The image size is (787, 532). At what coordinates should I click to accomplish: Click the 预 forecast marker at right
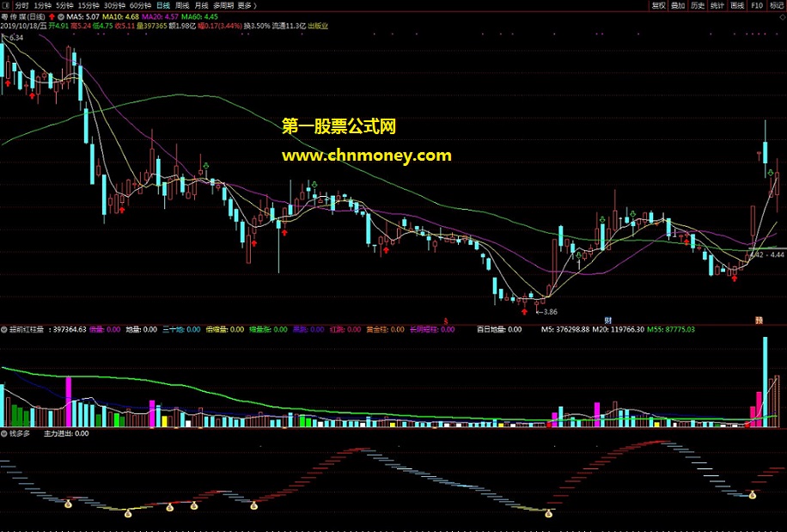click(x=760, y=321)
